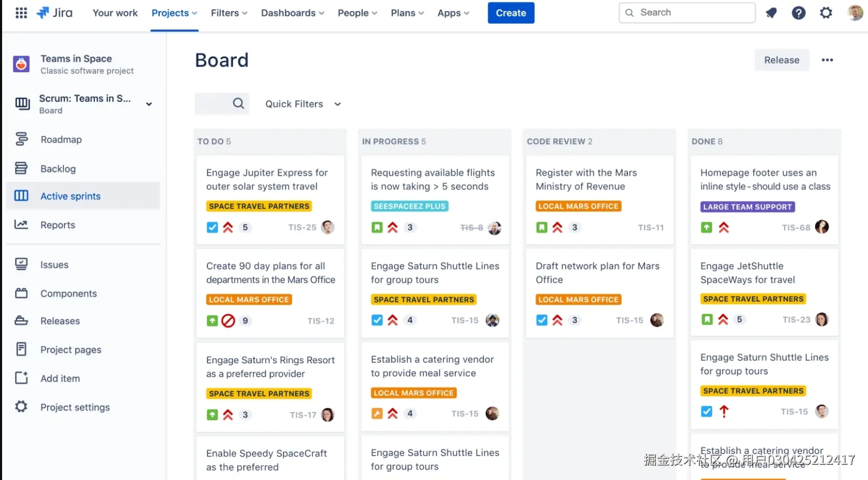The width and height of the screenshot is (868, 480).
Task: Expand the Scrum board switcher chevron
Action: (x=149, y=104)
